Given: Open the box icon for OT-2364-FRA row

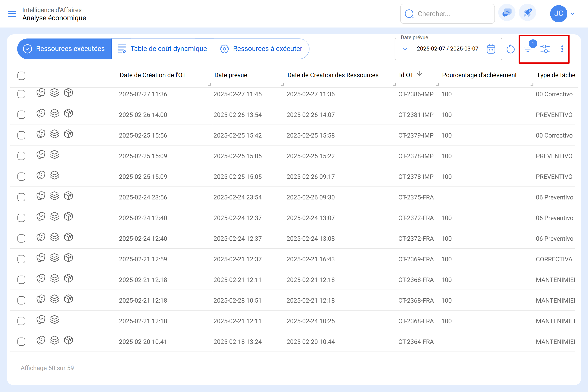Looking at the screenshot, I should 68,340.
